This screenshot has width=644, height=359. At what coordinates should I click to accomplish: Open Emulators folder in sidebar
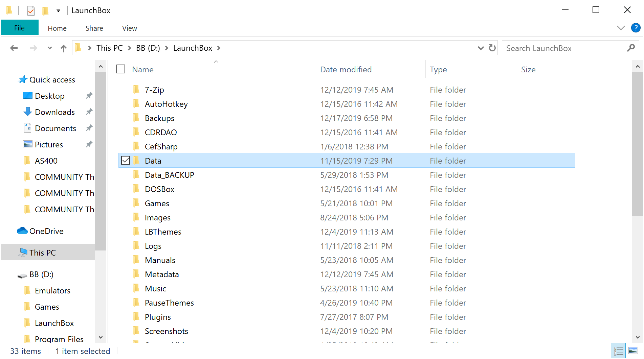[x=52, y=291]
